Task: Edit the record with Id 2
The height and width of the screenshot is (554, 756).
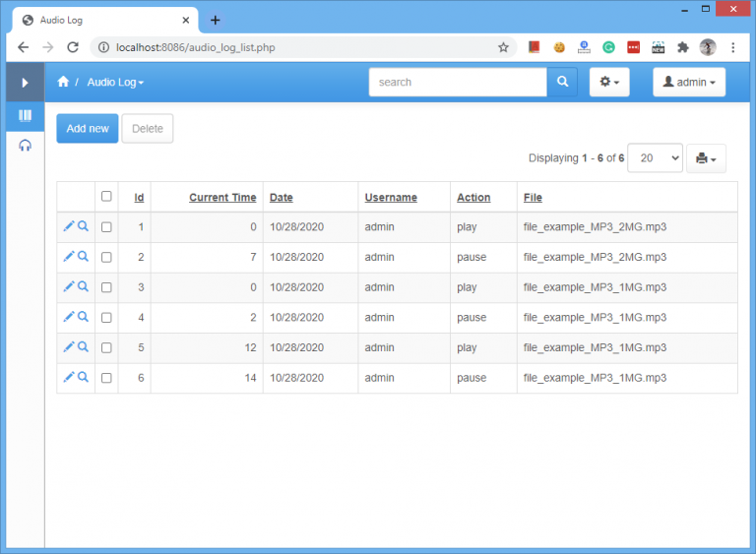Action: tap(69, 257)
